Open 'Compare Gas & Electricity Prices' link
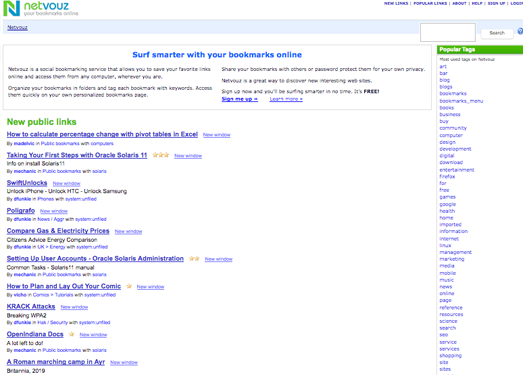 click(x=58, y=231)
